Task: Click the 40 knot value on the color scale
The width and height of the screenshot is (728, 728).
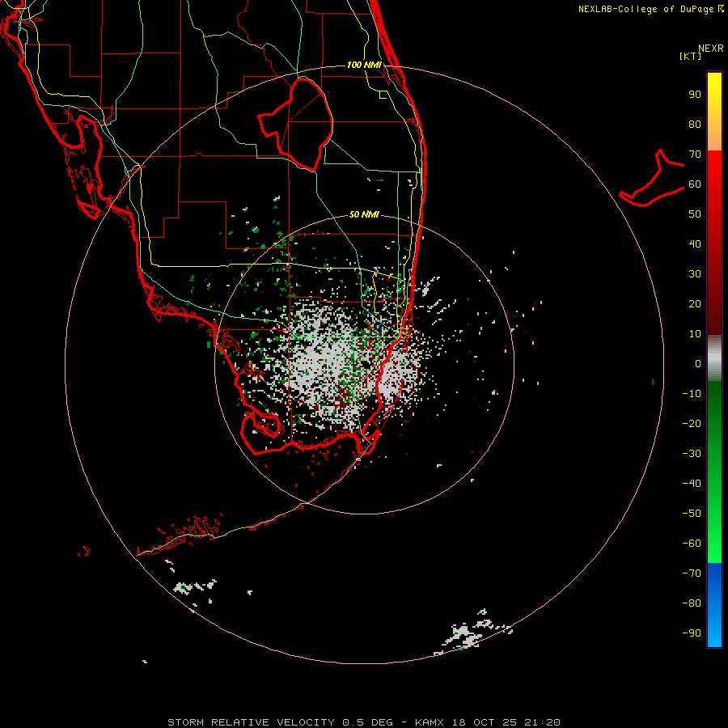Action: pos(695,244)
